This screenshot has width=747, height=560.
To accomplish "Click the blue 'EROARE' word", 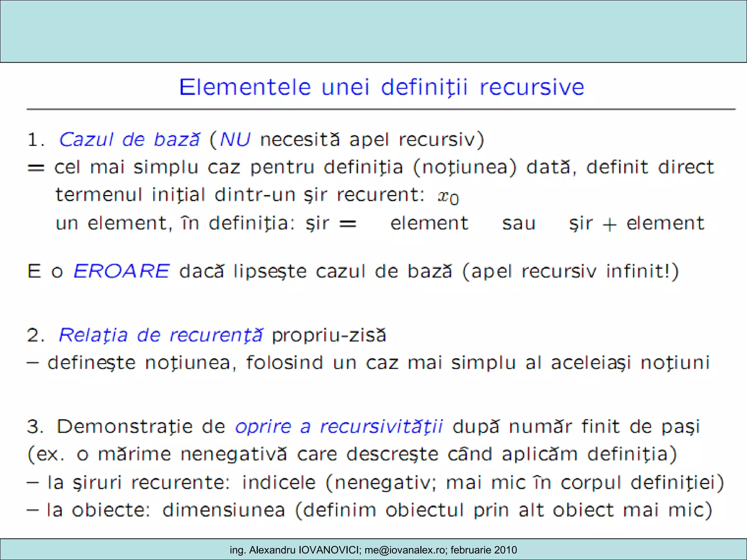I will (x=121, y=271).
